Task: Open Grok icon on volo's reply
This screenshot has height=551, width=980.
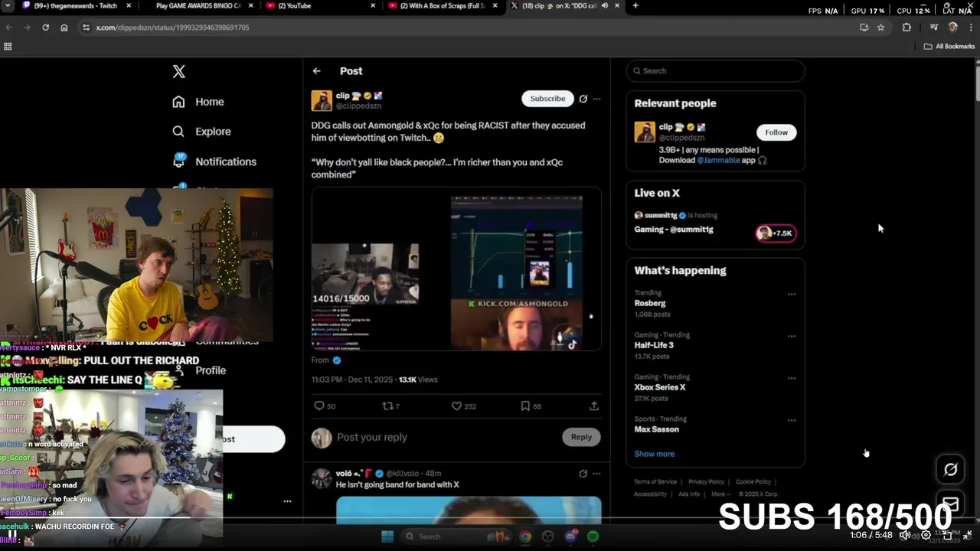Action: pos(583,474)
